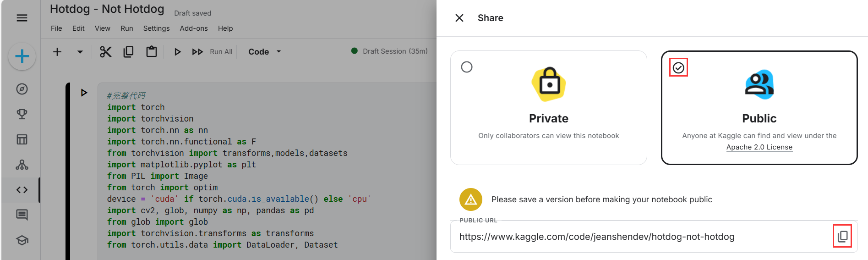Open the hamburger navigation menu

tap(22, 18)
